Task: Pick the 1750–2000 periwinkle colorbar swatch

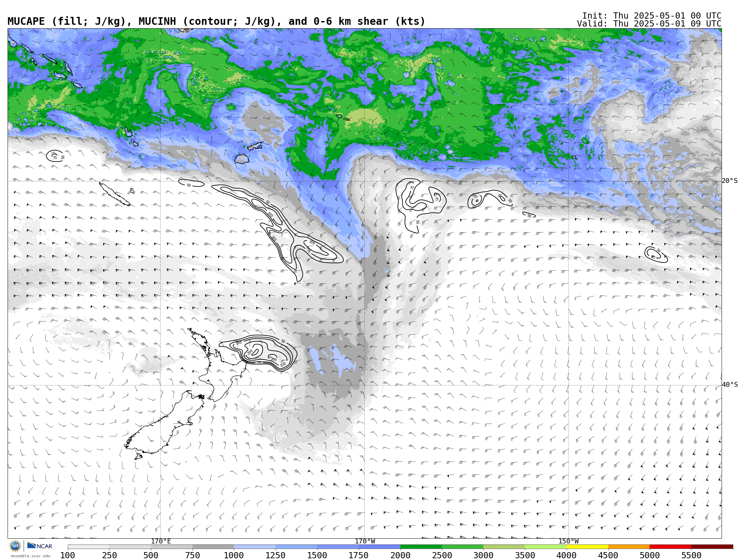Action: (x=380, y=547)
